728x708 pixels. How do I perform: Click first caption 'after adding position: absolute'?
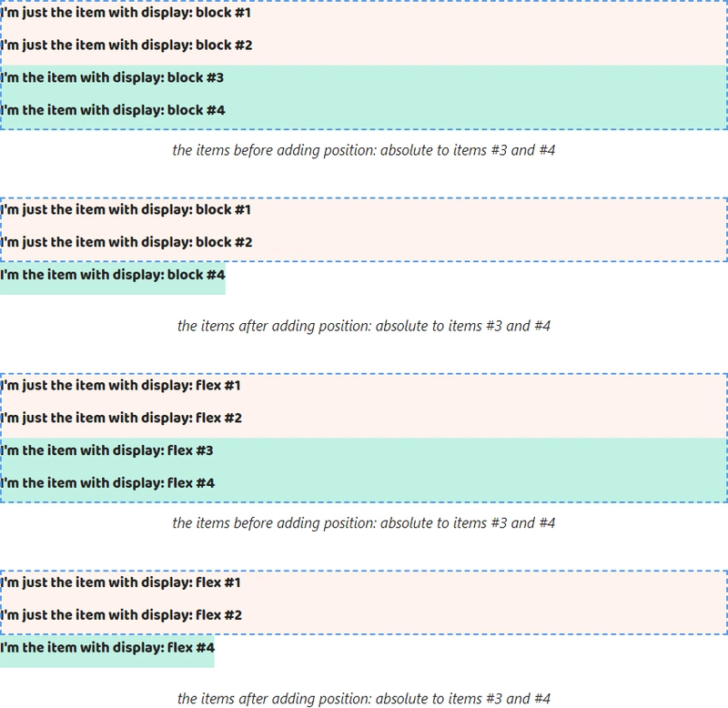[x=363, y=326]
